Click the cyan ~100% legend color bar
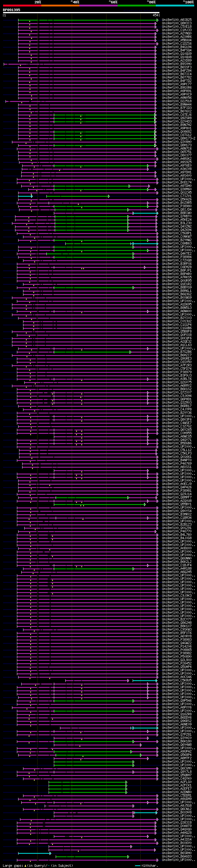This screenshot has height=868, width=197. tap(175, 6)
